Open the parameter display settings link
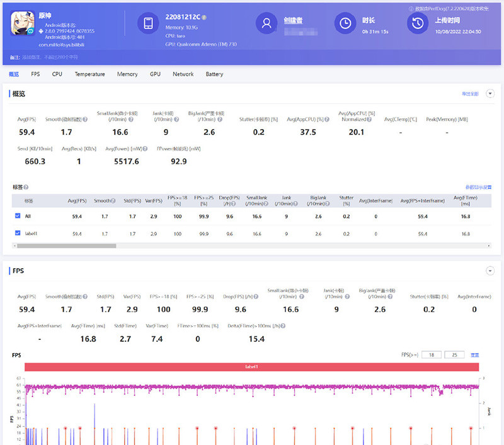504x445 pixels. [x=478, y=187]
